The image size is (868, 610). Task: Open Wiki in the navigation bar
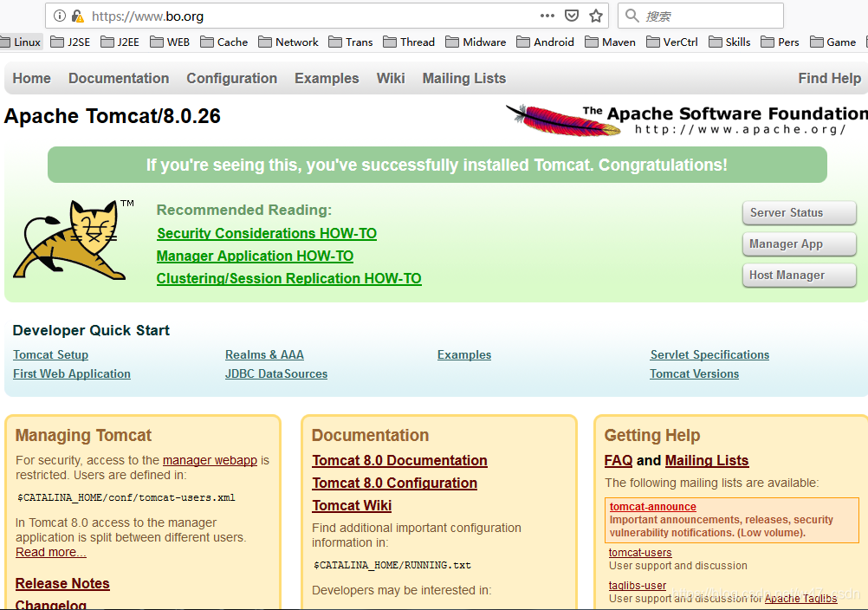coord(391,79)
